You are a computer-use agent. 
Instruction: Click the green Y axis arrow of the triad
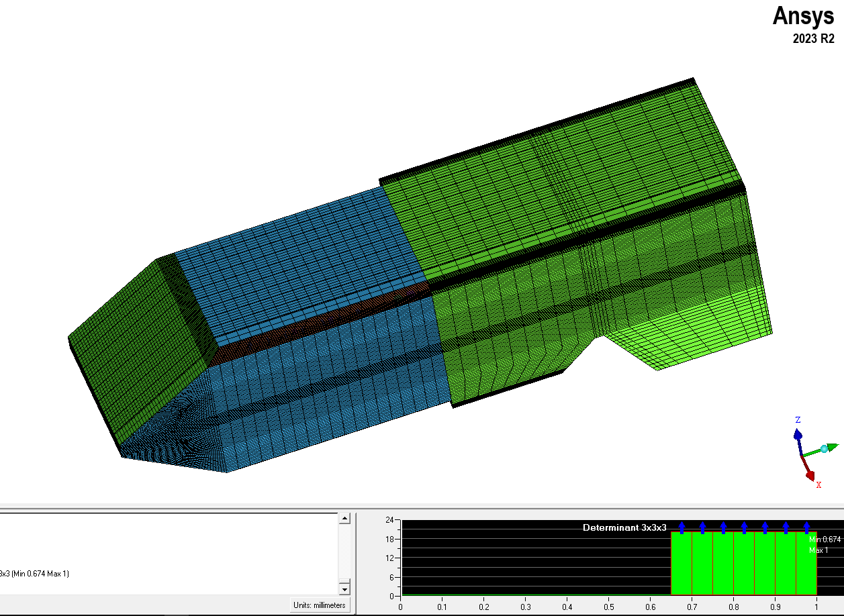coord(831,446)
